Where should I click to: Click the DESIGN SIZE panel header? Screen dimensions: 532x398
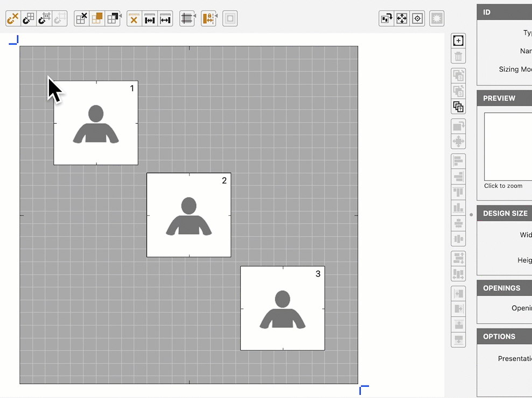point(504,214)
